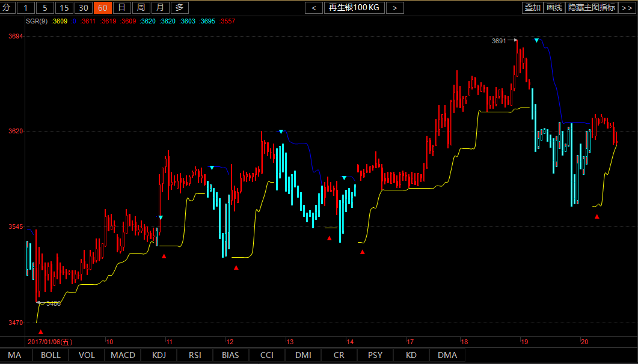Click the 3691 high price marker
Screen dimensions: 638x364
pos(499,41)
